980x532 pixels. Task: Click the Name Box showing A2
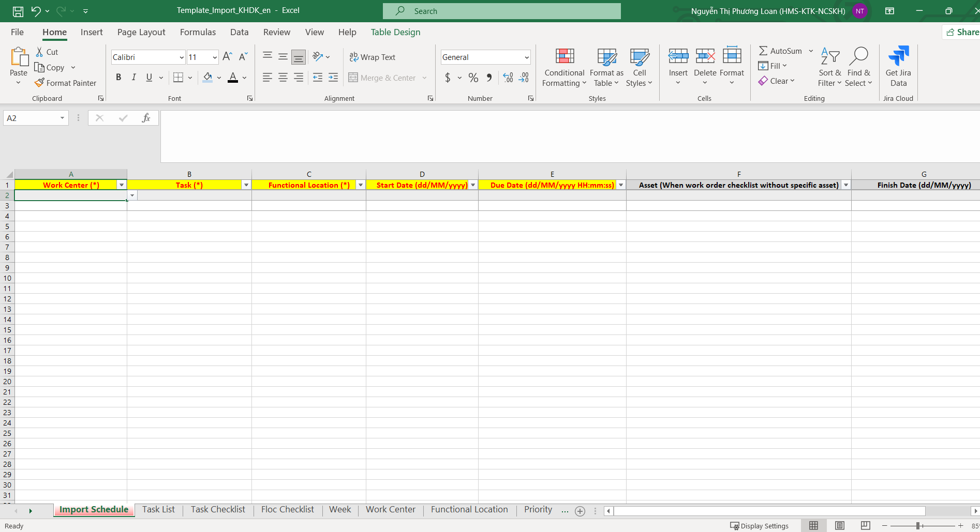click(31, 118)
